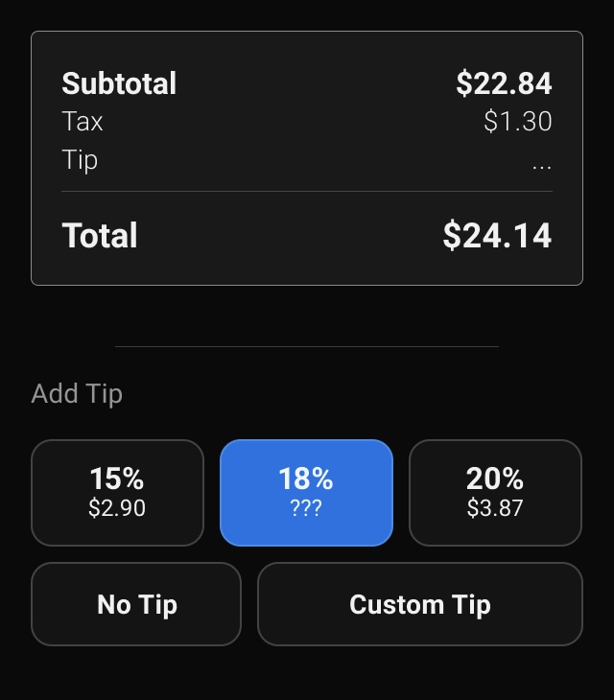
Task: Click the $22.84 subtotal amount
Action: click(504, 83)
